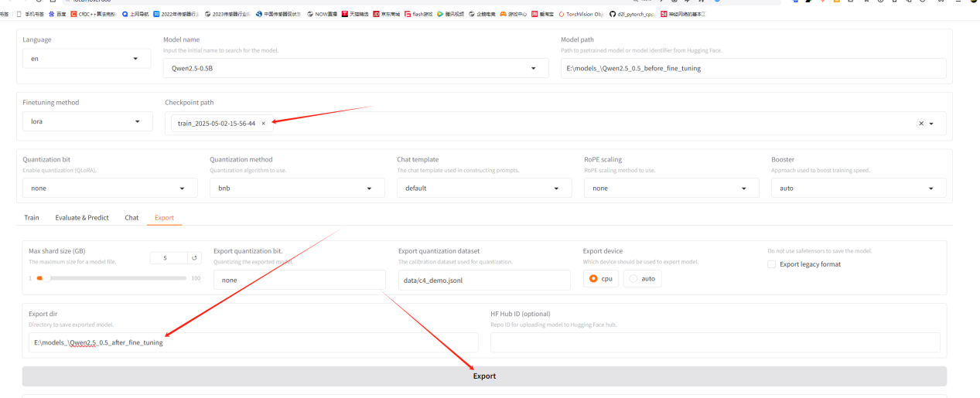
Task: Open the Booster dropdown
Action: pos(859,188)
